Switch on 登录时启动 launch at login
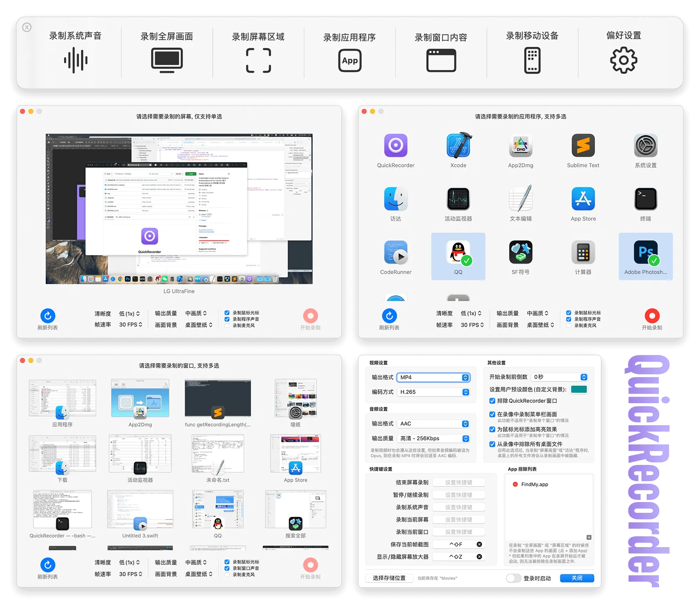The image size is (700, 605). tap(513, 578)
